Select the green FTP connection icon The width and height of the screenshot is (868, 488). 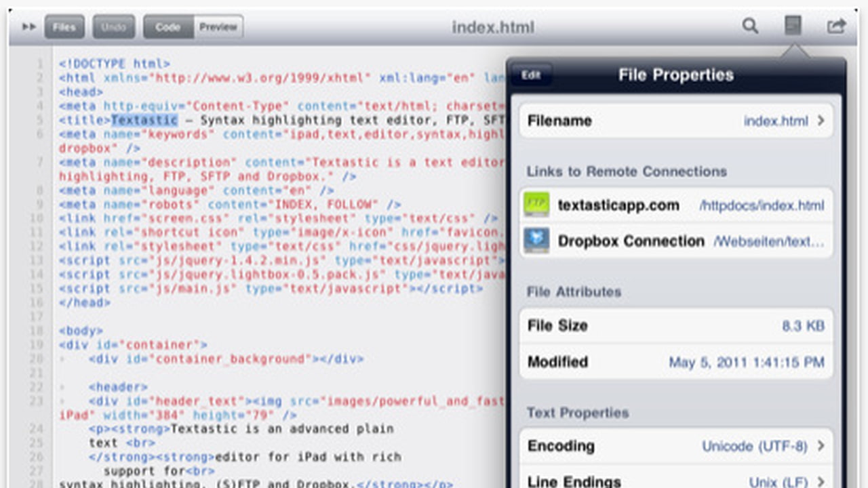click(536, 205)
